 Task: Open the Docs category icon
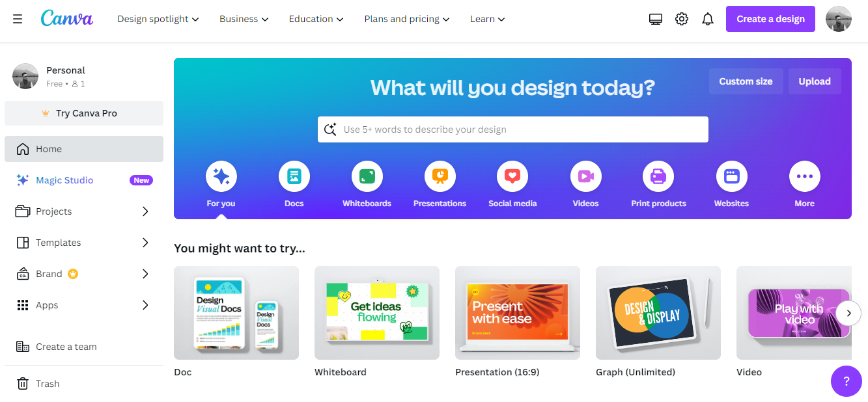(x=294, y=176)
